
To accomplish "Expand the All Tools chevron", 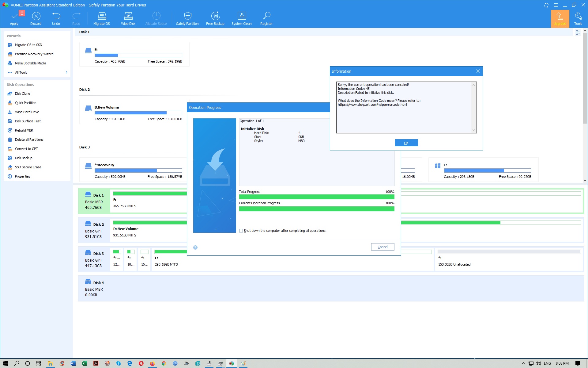I will [66, 72].
